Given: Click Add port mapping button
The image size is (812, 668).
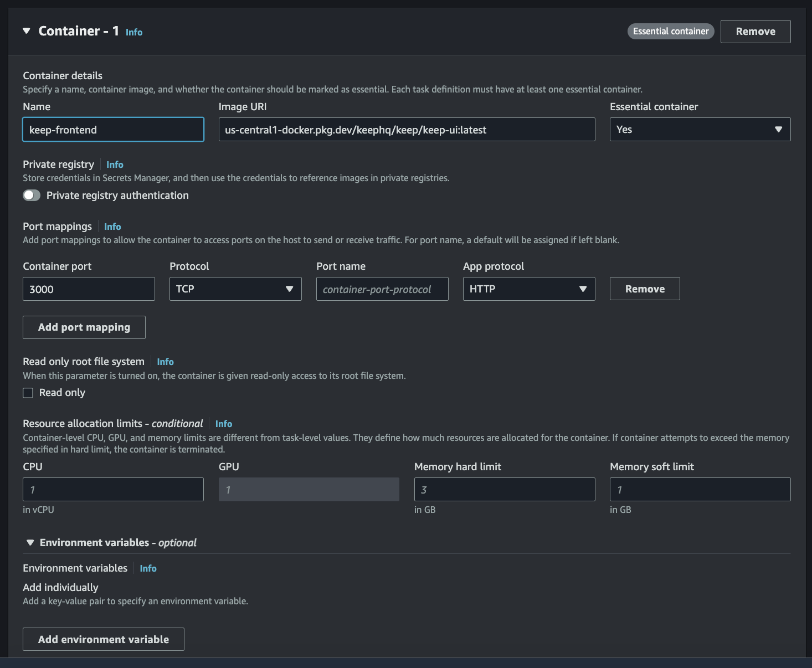Looking at the screenshot, I should 84,327.
